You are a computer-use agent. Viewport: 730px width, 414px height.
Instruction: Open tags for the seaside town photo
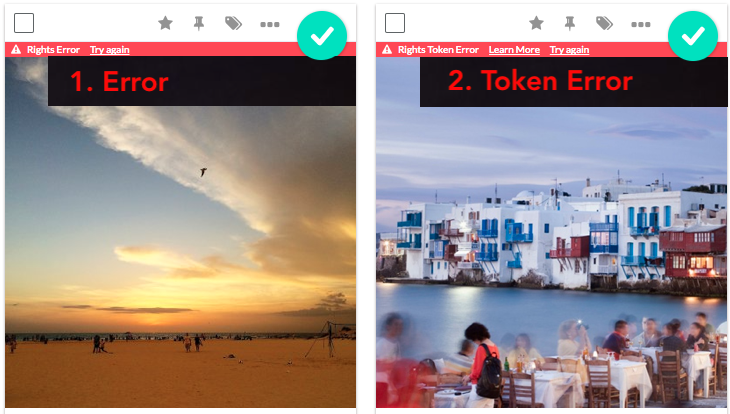pos(604,23)
